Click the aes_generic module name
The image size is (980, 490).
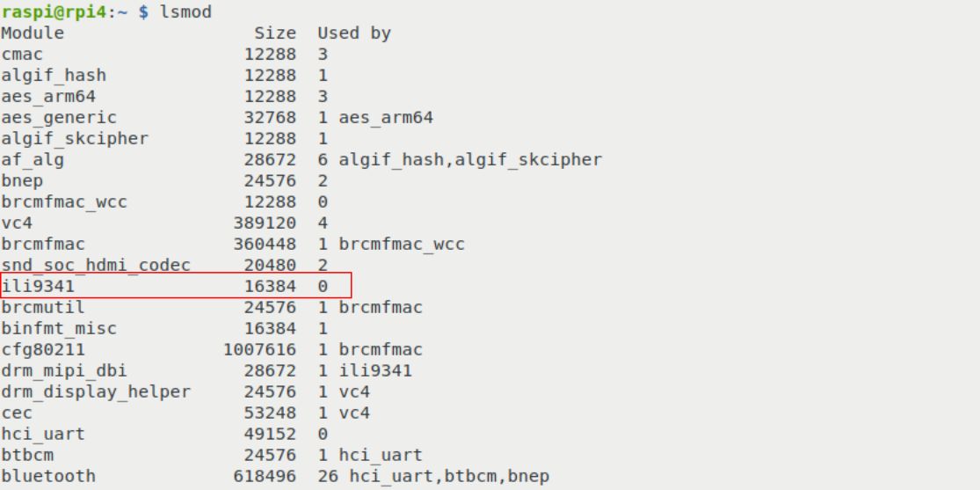[59, 117]
